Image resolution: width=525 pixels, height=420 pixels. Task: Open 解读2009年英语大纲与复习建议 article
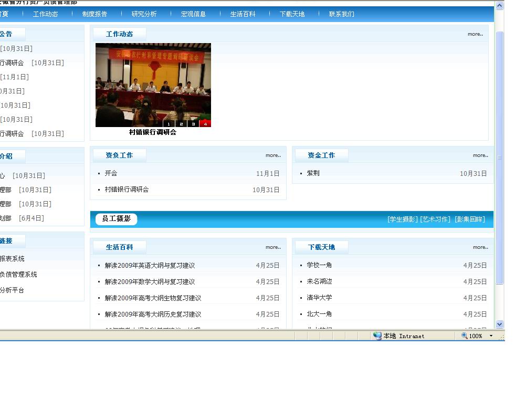150,266
